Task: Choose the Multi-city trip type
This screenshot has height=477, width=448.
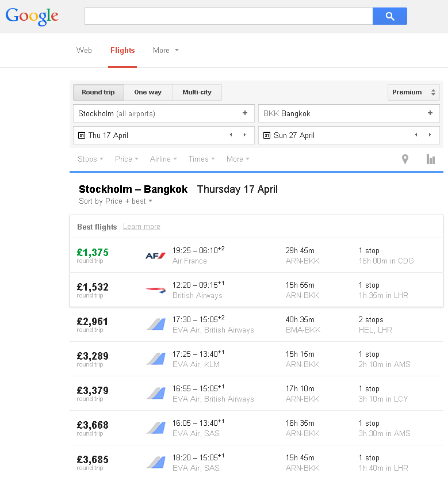Action: [197, 92]
